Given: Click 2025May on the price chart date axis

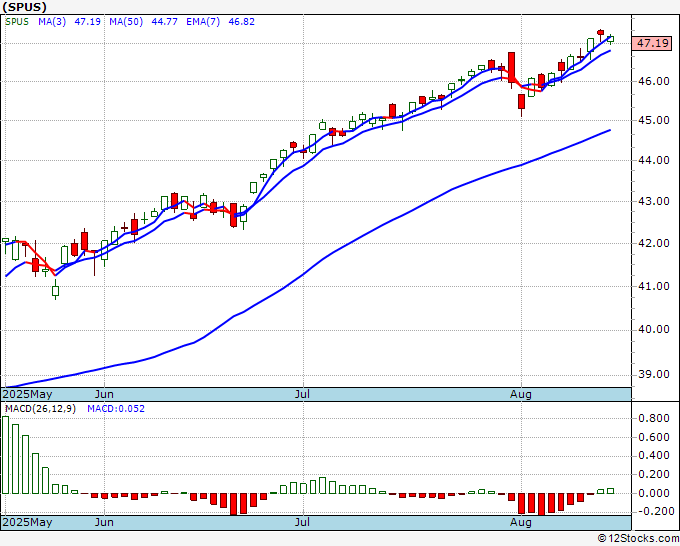Looking at the screenshot, I should point(27,394).
